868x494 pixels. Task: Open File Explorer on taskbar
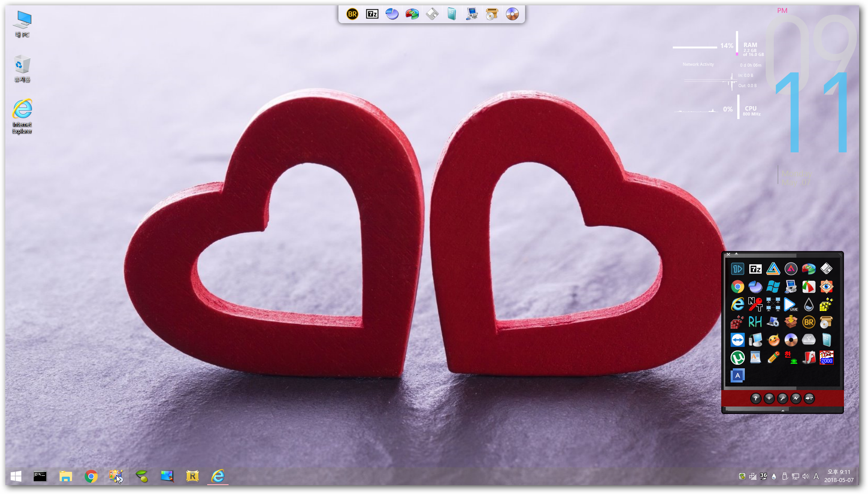[x=65, y=476]
